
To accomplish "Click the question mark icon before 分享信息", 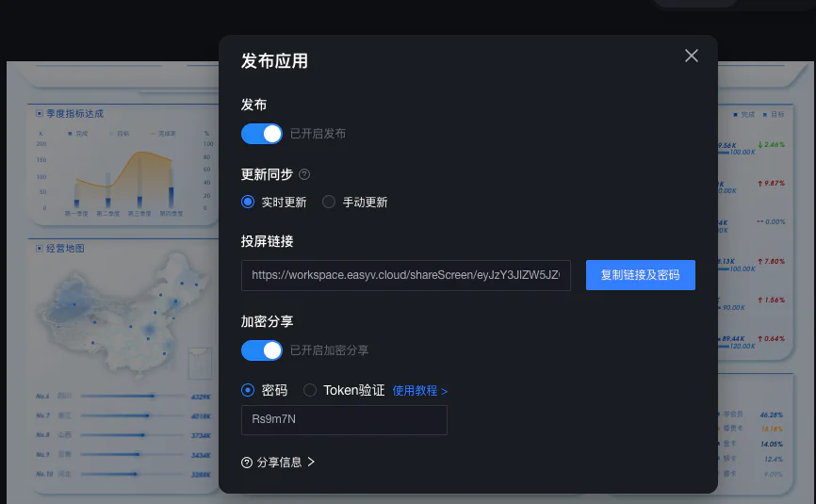I will (247, 463).
